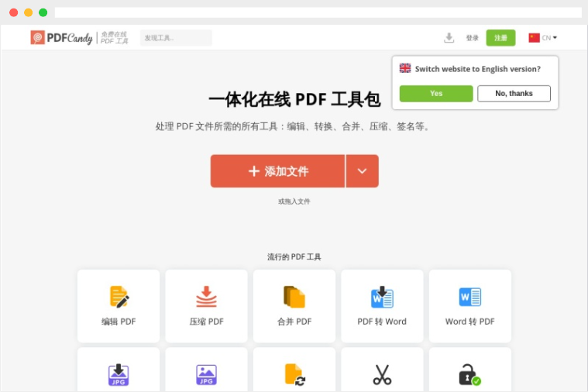Confirm Yes to switch to English
The image size is (588, 392).
[x=436, y=94]
